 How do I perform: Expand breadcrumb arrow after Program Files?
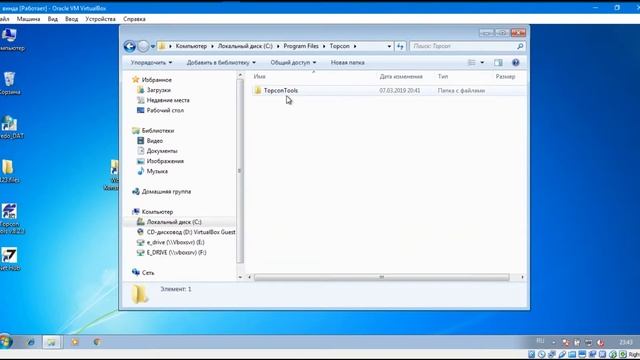[x=324, y=46]
